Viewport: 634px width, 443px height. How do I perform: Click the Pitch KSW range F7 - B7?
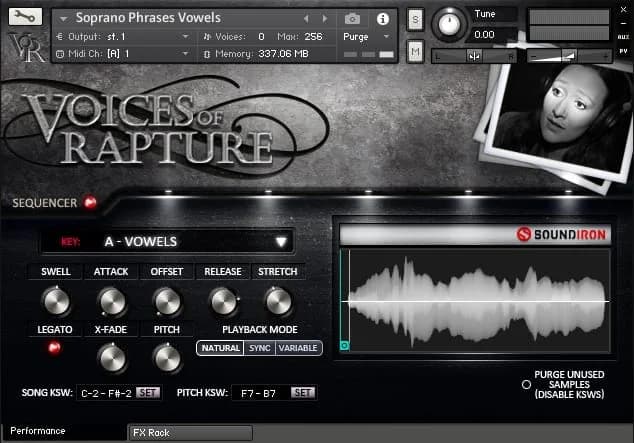(x=258, y=393)
